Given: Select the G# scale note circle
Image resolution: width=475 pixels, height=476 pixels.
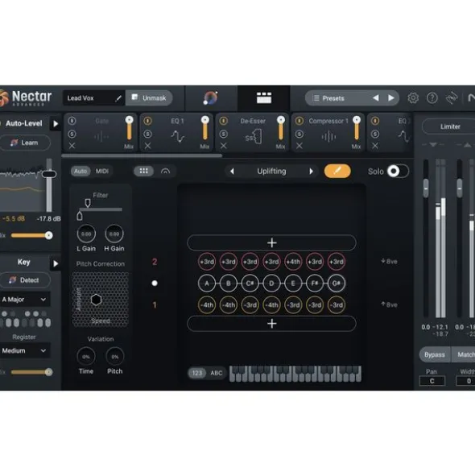Looking at the screenshot, I should (x=337, y=284).
